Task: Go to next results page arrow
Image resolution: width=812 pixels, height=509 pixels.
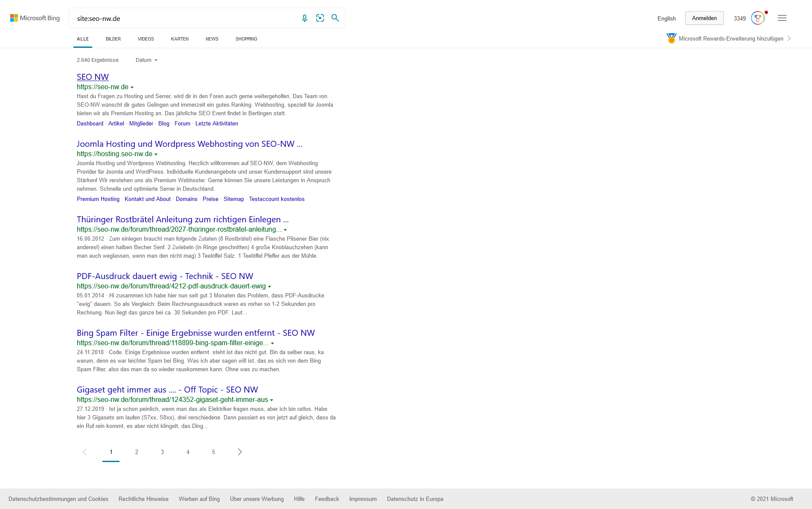Action: 240,452
